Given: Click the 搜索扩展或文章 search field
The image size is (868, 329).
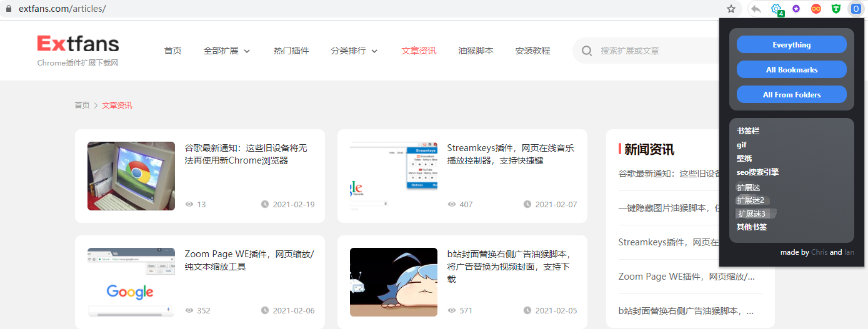Looking at the screenshot, I should [x=650, y=51].
